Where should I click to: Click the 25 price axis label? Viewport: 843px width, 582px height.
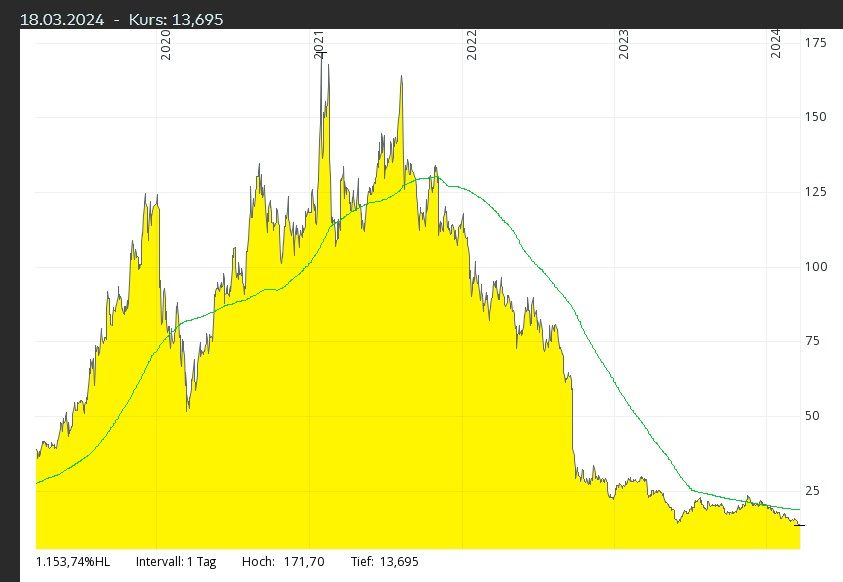coord(814,491)
